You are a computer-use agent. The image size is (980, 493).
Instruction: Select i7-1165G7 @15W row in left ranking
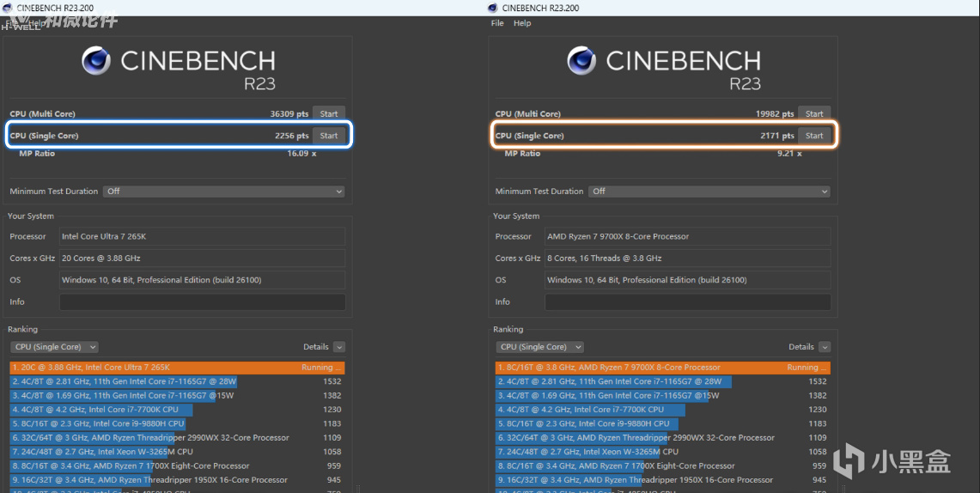[178, 396]
